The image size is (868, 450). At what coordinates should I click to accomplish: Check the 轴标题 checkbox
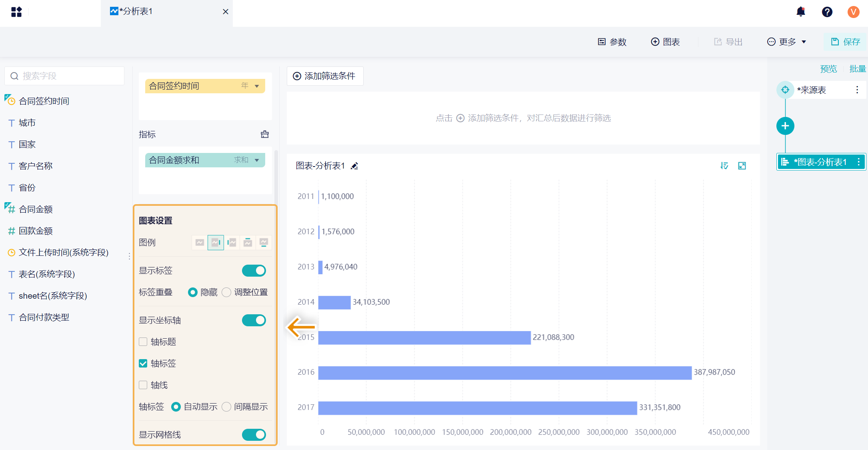[x=143, y=342]
